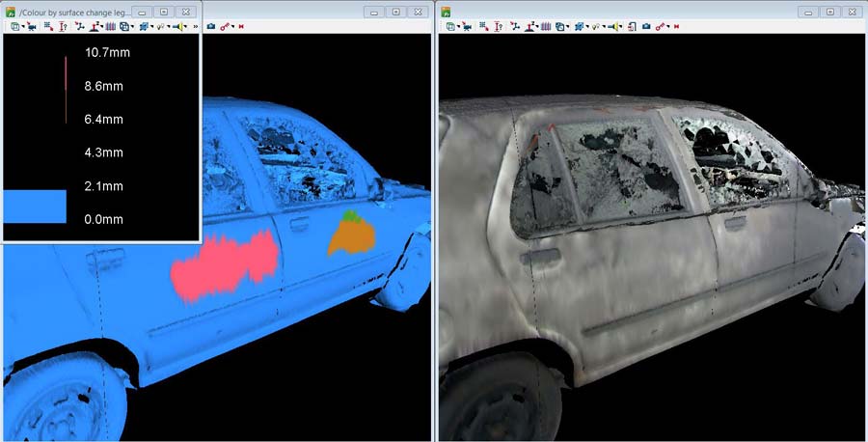Click Z-axis orientation icon in legend window toolbar
Image resolution: width=868 pixels, height=442 pixels.
pyautogui.click(x=95, y=27)
